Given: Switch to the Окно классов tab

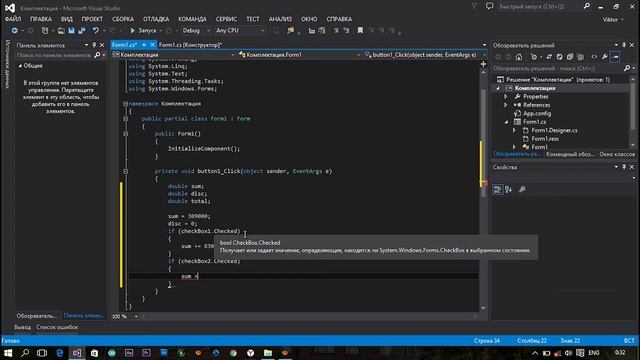Looking at the screenshot, I should point(617,154).
